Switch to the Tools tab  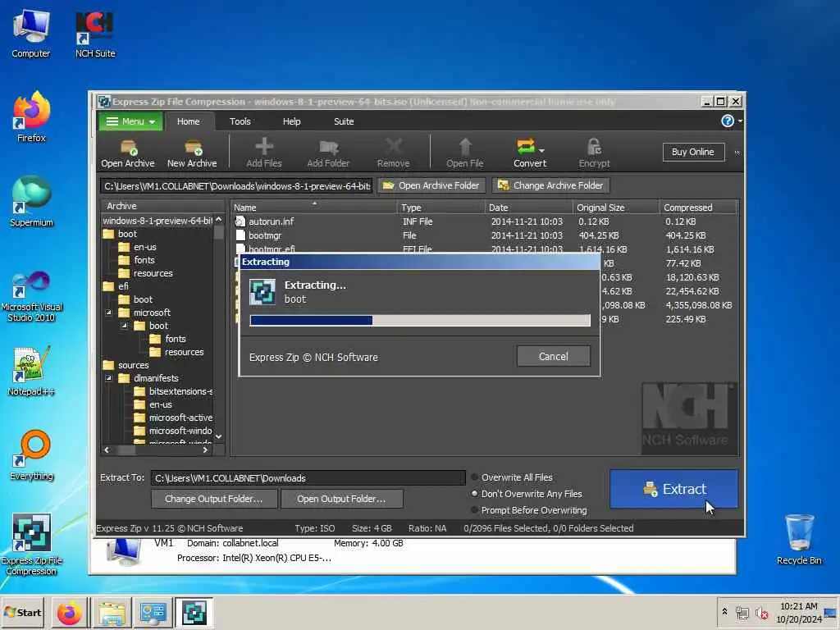(240, 121)
